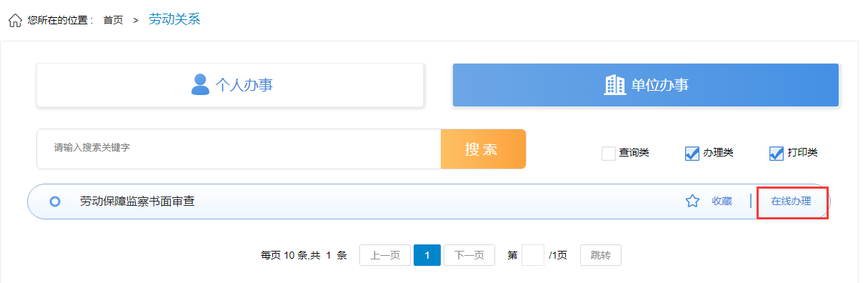Click the star favorite icon
The height and width of the screenshot is (283, 868).
(692, 202)
